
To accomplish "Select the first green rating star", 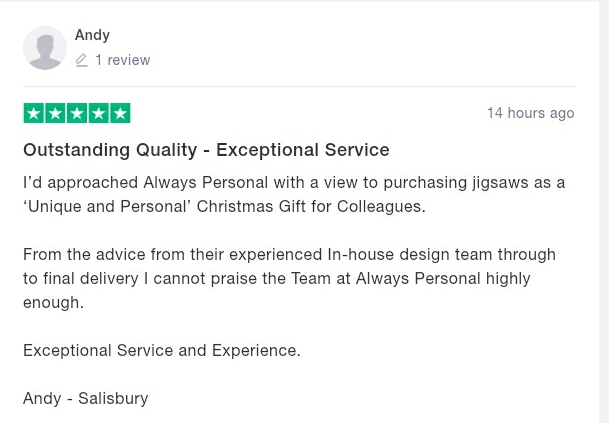I will 34,113.
